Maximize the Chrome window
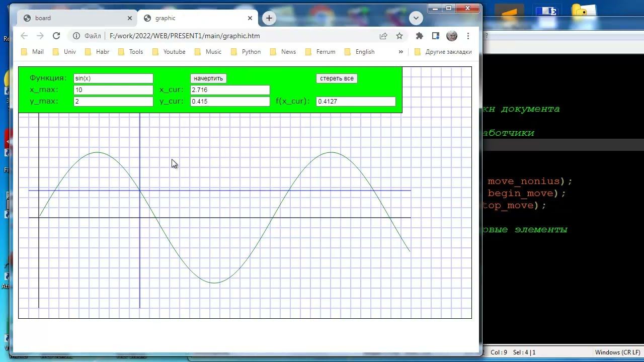The width and height of the screenshot is (644, 362). click(x=449, y=8)
